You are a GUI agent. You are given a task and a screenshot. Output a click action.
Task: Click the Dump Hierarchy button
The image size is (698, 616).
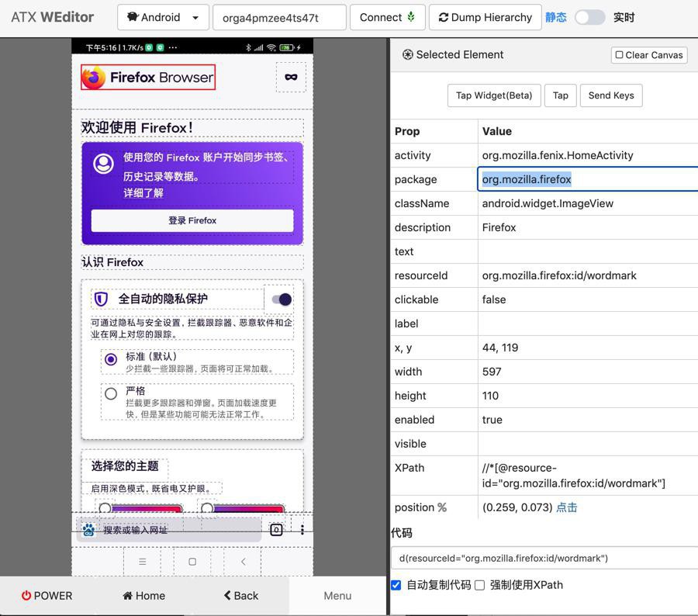[485, 17]
